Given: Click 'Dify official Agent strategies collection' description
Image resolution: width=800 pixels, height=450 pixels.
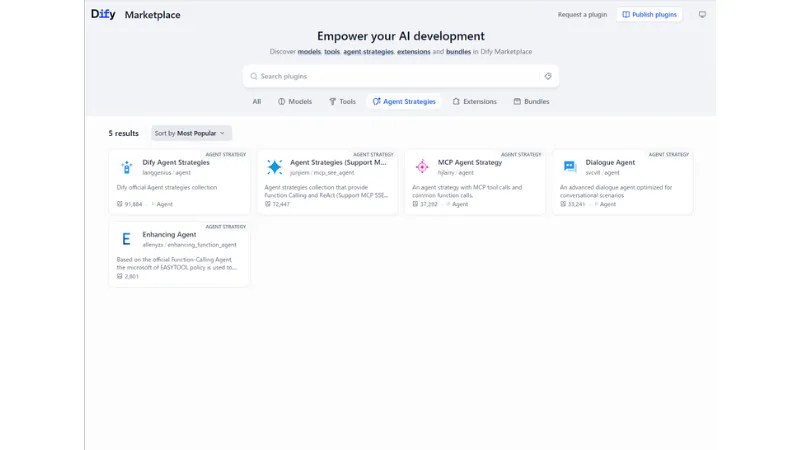Looking at the screenshot, I should [167, 187].
